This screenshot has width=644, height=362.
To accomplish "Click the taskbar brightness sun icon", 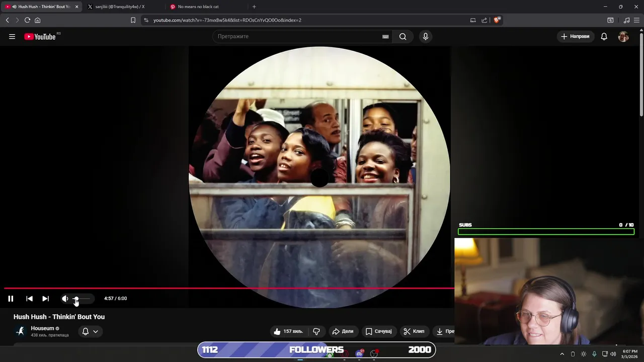I will tap(583, 354).
